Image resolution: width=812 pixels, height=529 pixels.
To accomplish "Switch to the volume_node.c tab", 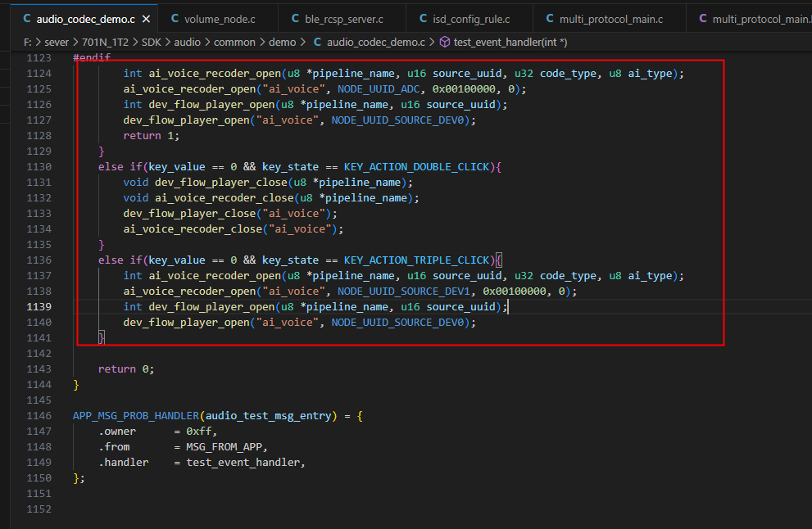I will [213, 19].
